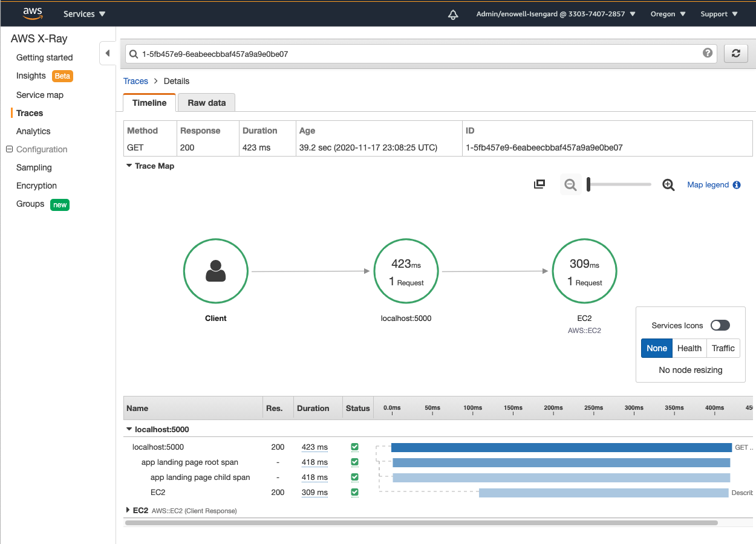
Task: Open Insights Beta in sidebar
Action: [45, 76]
